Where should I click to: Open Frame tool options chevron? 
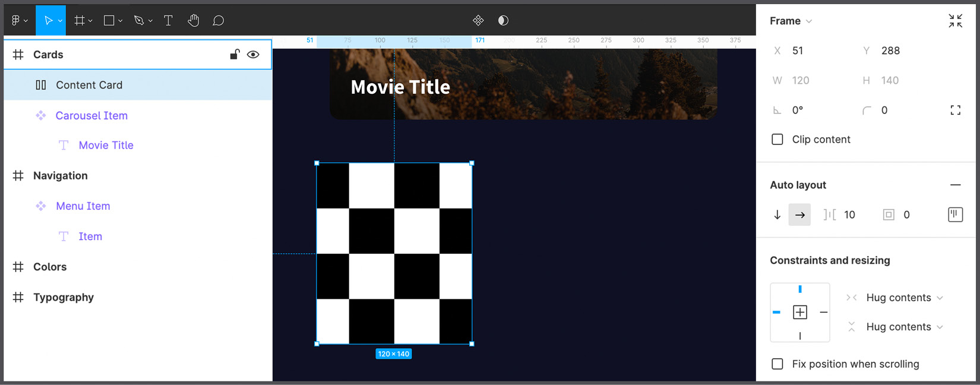point(90,21)
